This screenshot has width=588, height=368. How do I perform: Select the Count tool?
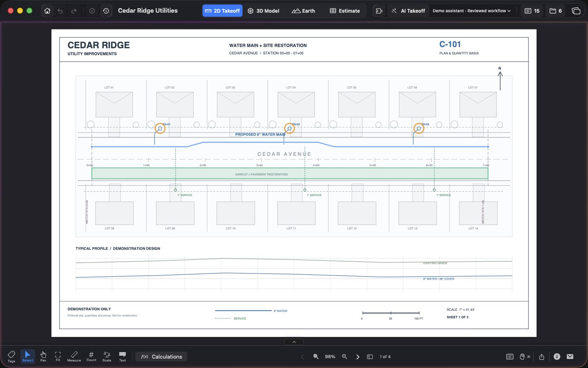(91, 356)
